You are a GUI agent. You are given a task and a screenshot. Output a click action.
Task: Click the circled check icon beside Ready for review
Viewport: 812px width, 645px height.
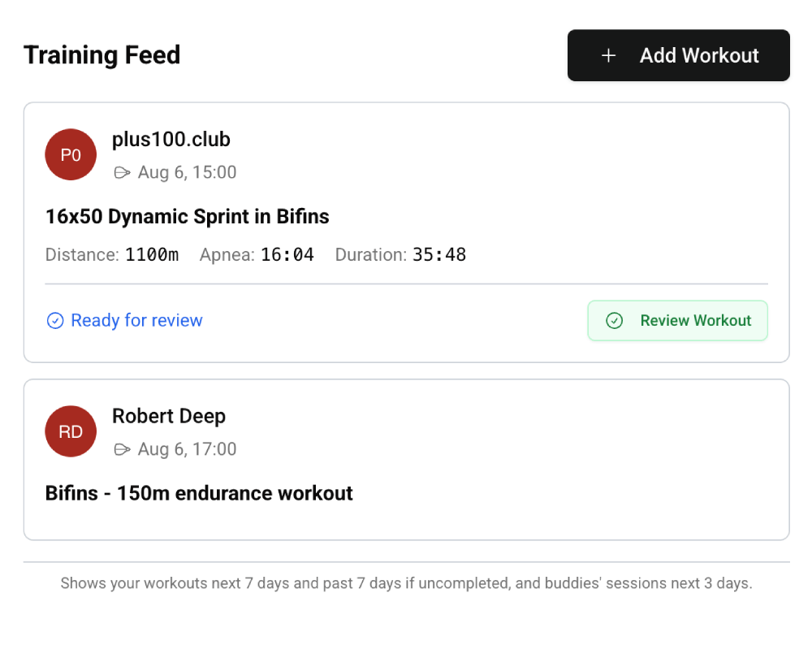pos(54,321)
